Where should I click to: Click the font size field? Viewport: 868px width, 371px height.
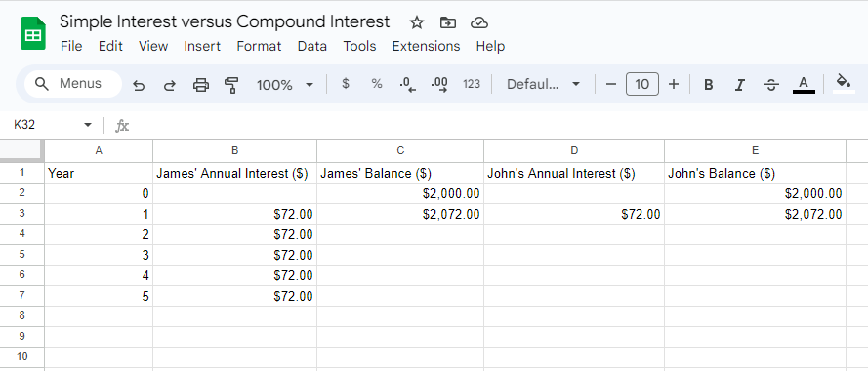click(x=642, y=84)
